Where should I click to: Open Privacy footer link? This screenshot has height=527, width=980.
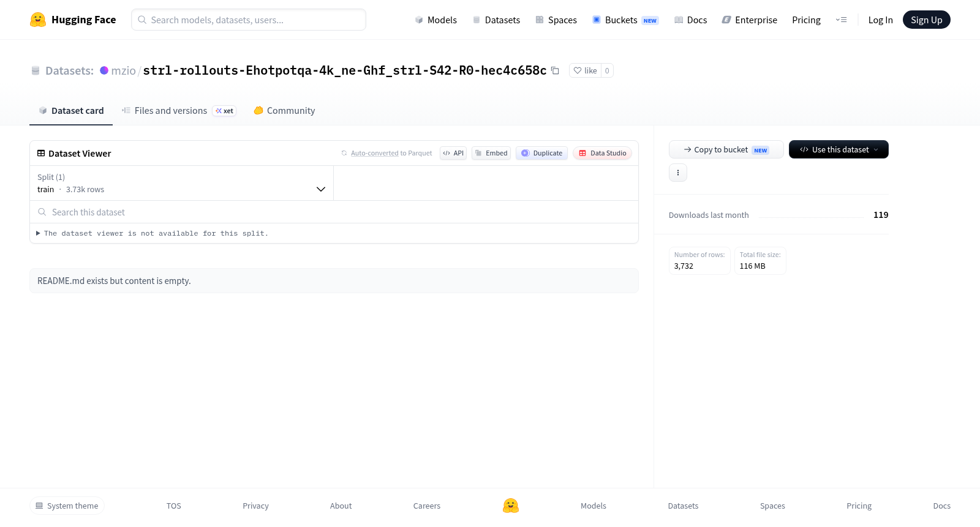pyautogui.click(x=255, y=506)
